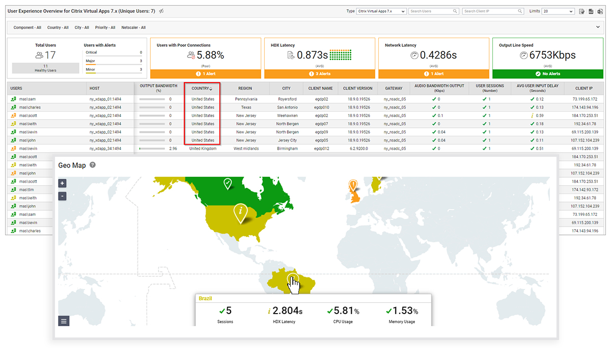Click the Geo Map help question mark
The width and height of the screenshot is (611, 364).
pyautogui.click(x=93, y=165)
